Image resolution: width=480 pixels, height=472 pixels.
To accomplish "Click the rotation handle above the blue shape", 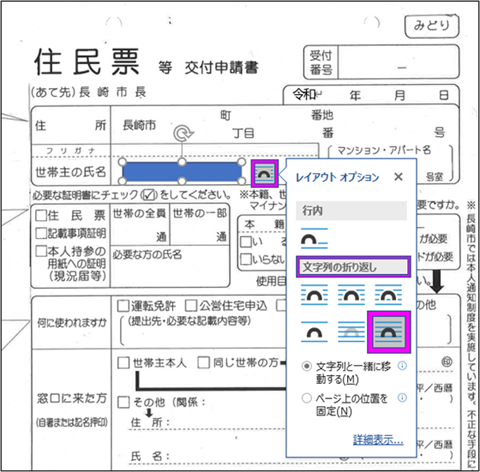I will (182, 133).
